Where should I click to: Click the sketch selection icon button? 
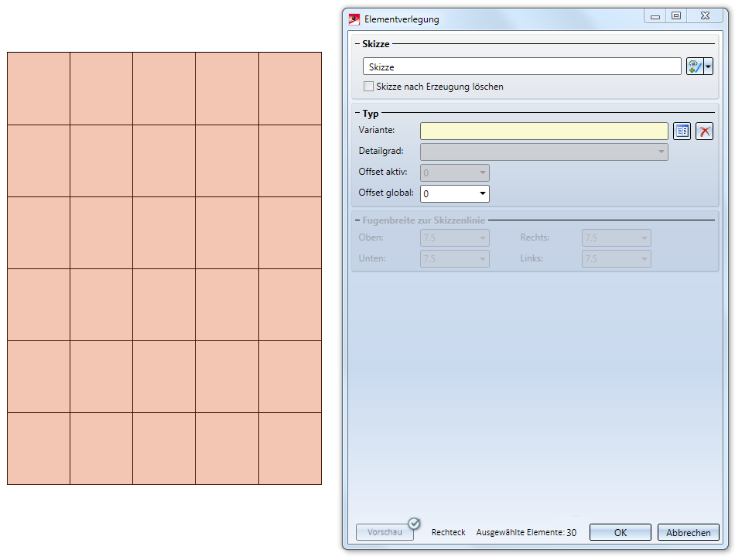click(x=695, y=67)
